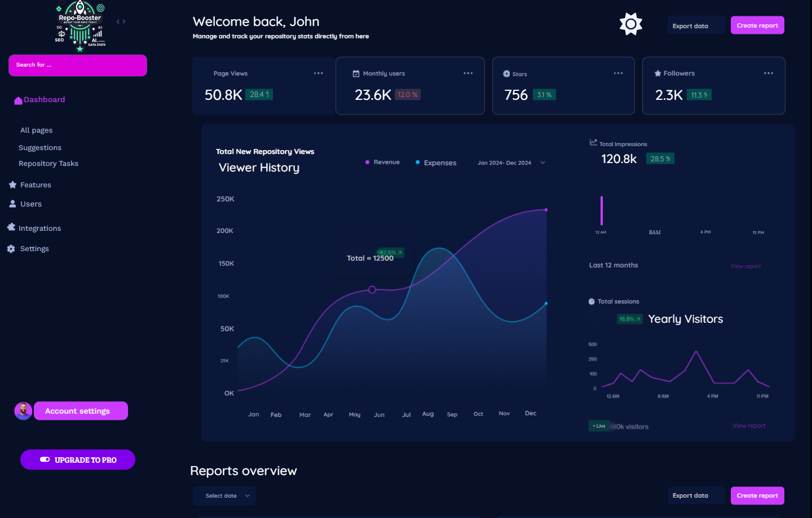Open View report beside Live visitors
This screenshot has width=812, height=518.
click(749, 426)
